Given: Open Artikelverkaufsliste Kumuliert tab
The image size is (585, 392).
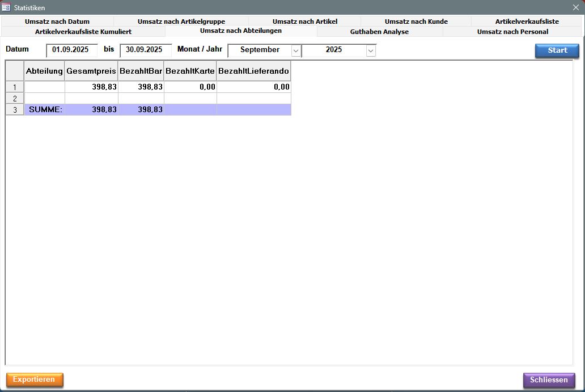Looking at the screenshot, I should [x=83, y=32].
